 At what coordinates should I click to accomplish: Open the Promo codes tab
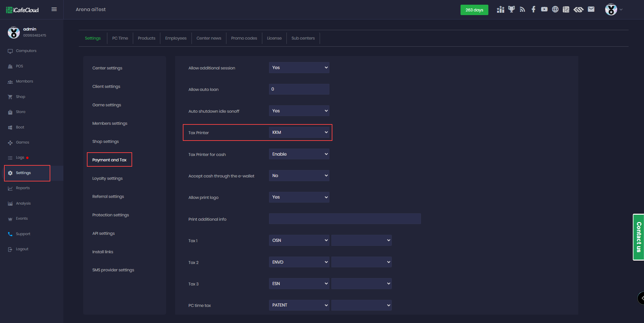click(x=244, y=38)
